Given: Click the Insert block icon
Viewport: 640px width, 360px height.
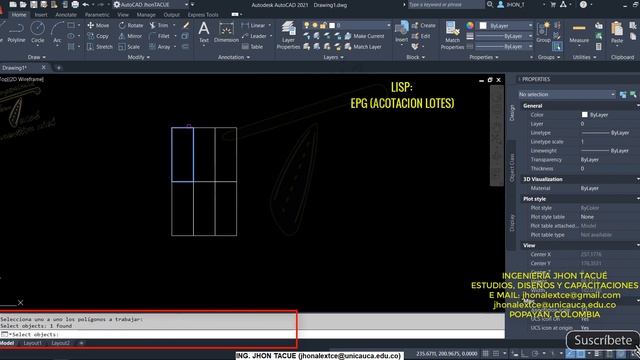Looking at the screenshot, I should (x=402, y=32).
